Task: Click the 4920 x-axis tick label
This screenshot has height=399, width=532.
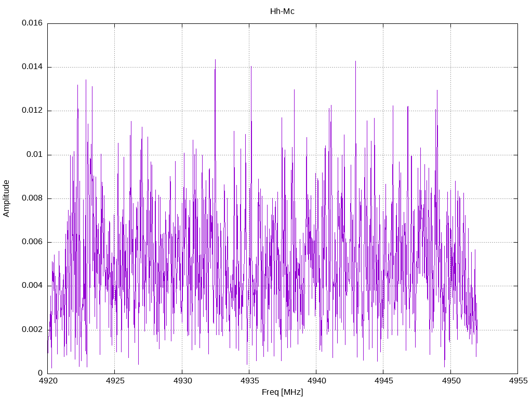Action: click(x=48, y=381)
